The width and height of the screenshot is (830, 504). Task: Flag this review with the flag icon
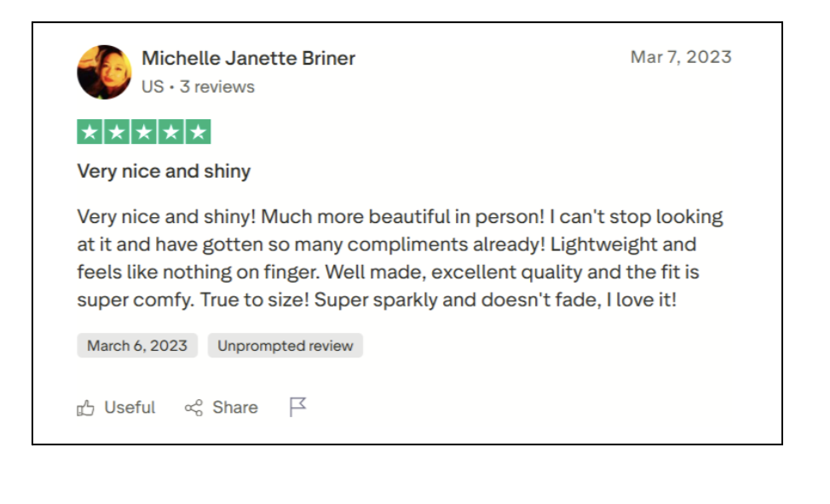click(297, 407)
